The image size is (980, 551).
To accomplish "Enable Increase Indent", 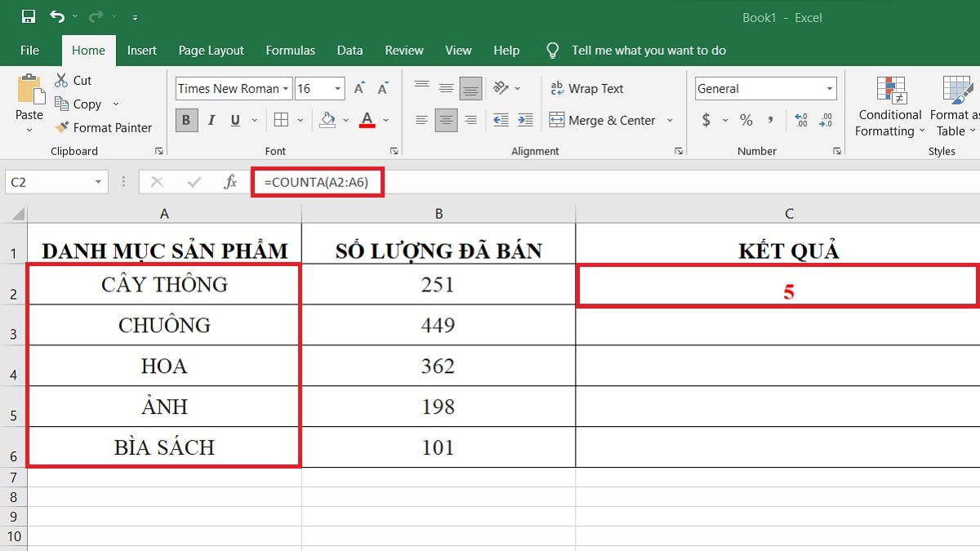I will (523, 120).
